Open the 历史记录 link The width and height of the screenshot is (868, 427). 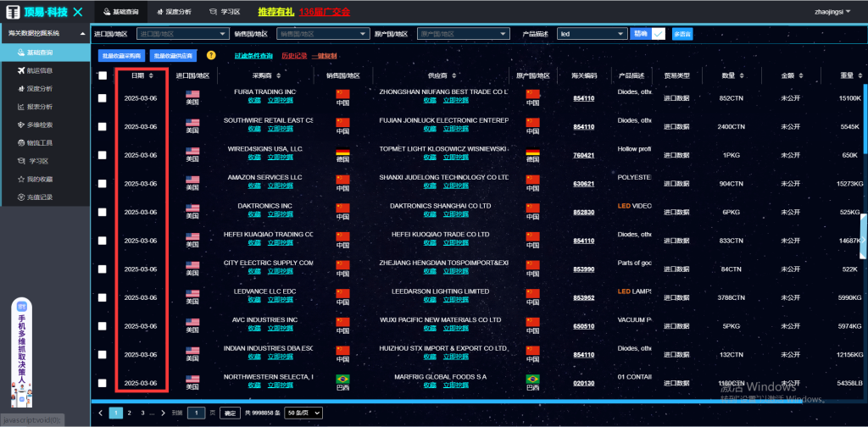293,55
